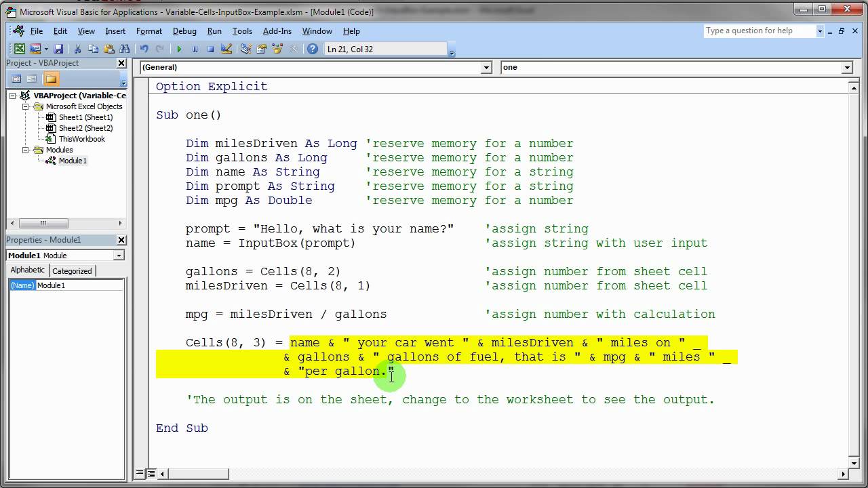Open the Object Browser icon
Screen dimensions: 868x488
pos(277,49)
